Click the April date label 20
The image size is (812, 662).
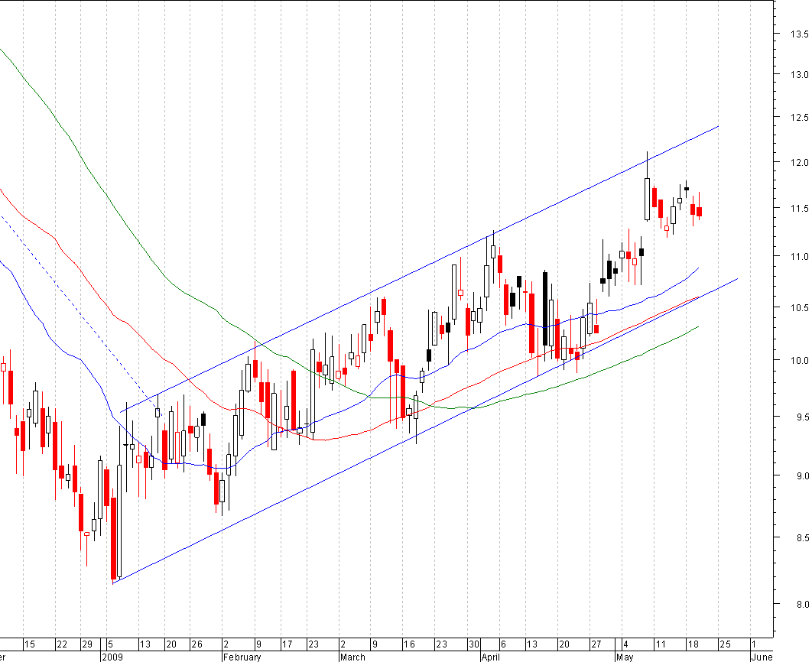pyautogui.click(x=564, y=644)
